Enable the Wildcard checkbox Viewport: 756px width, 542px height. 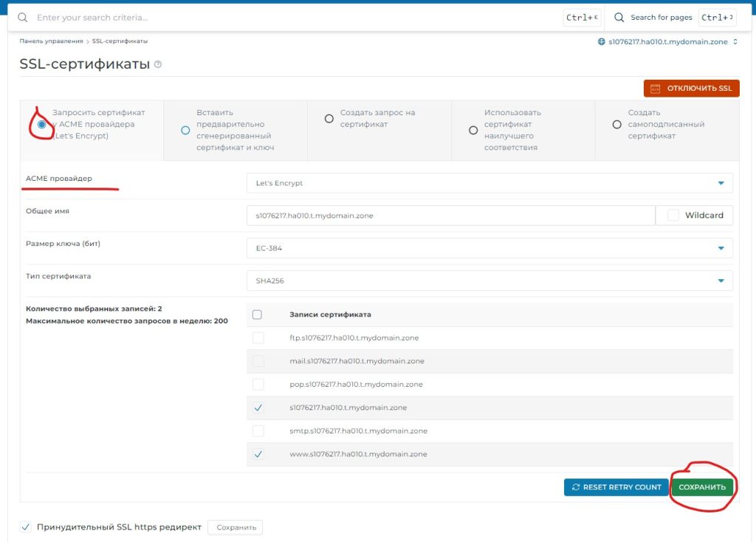coord(673,216)
